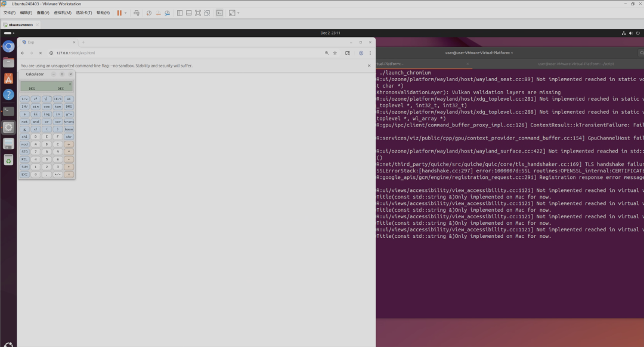Toggle the VMware console view icon
644x347 pixels.
click(219, 13)
